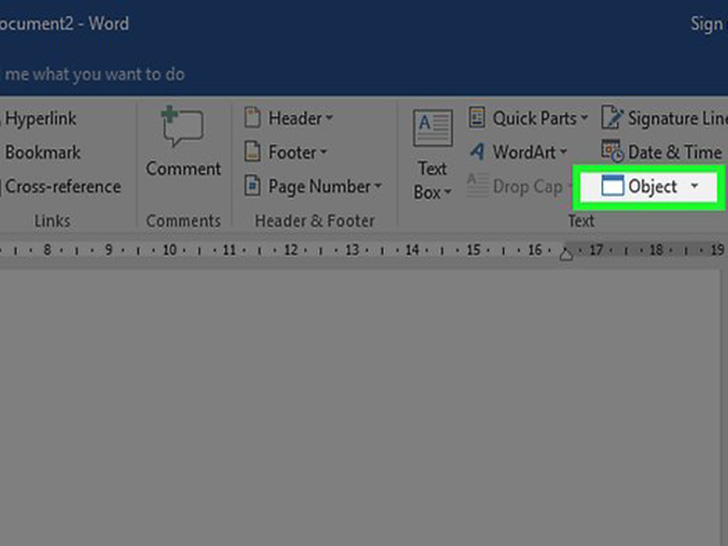Click the Page Number label
728x546 pixels.
pos(319,187)
